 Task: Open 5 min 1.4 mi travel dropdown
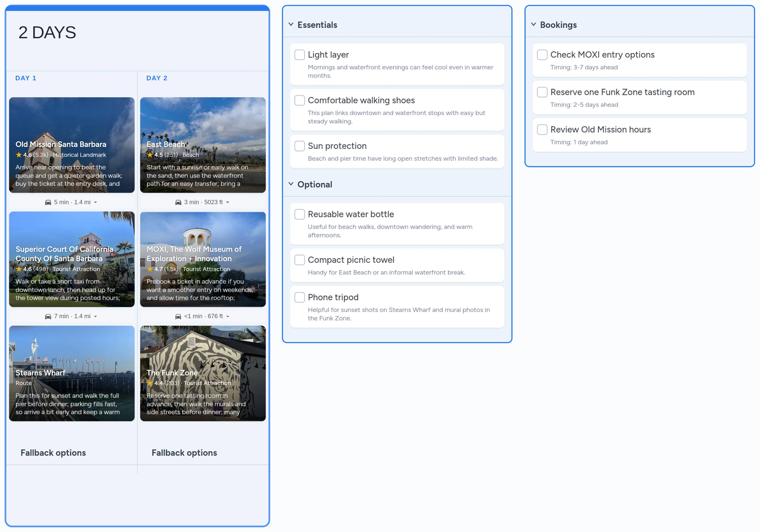tap(95, 202)
